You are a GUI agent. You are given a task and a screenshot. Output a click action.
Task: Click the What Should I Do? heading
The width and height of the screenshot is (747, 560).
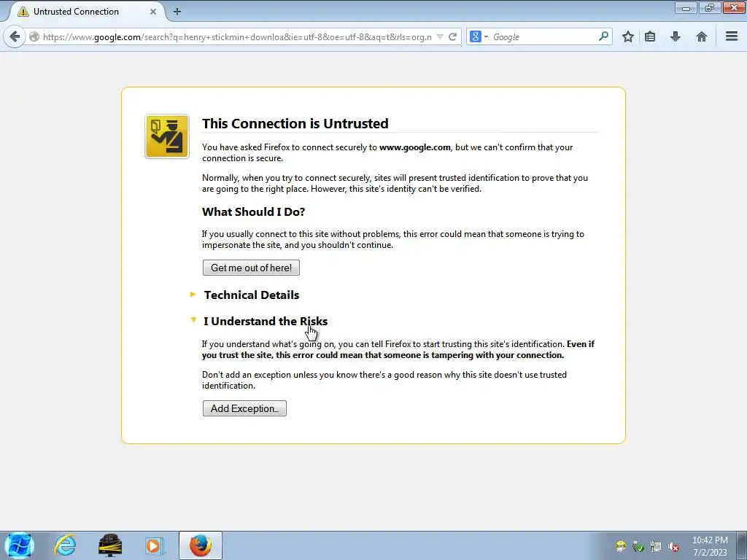[253, 212]
